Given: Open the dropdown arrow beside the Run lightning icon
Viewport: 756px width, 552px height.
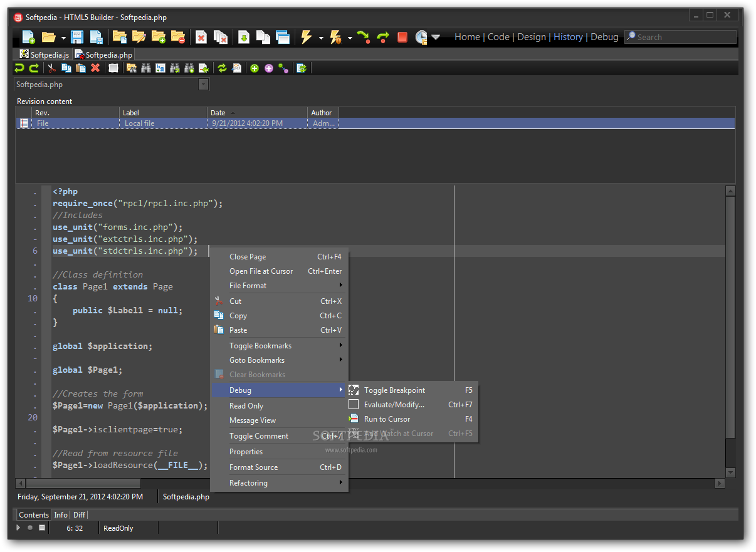Looking at the screenshot, I should click(x=321, y=38).
